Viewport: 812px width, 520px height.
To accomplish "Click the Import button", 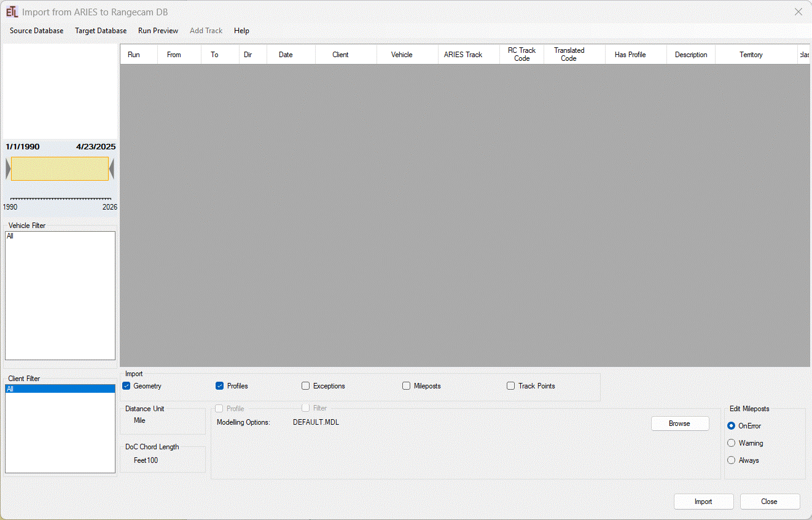I will coord(703,502).
